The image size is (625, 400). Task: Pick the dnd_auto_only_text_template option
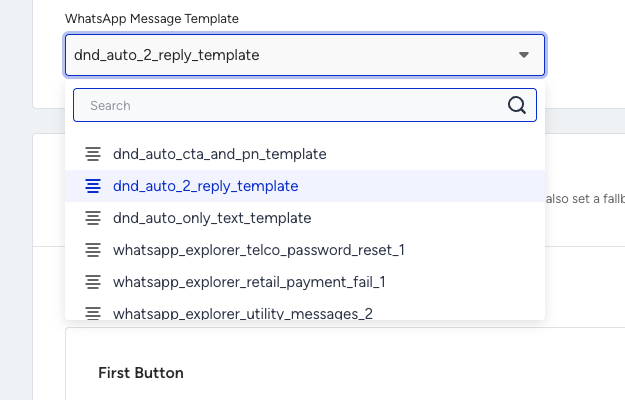click(x=305, y=218)
